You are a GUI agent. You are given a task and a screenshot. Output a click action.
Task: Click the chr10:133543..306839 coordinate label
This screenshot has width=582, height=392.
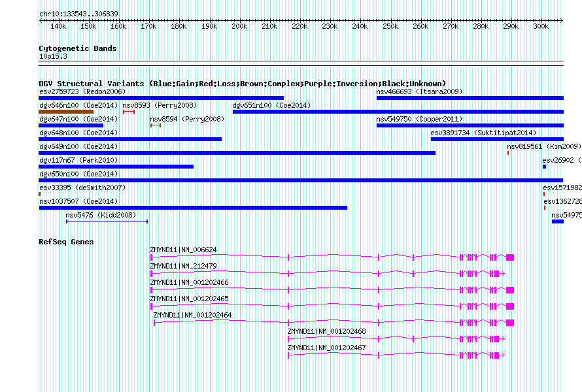tap(78, 14)
